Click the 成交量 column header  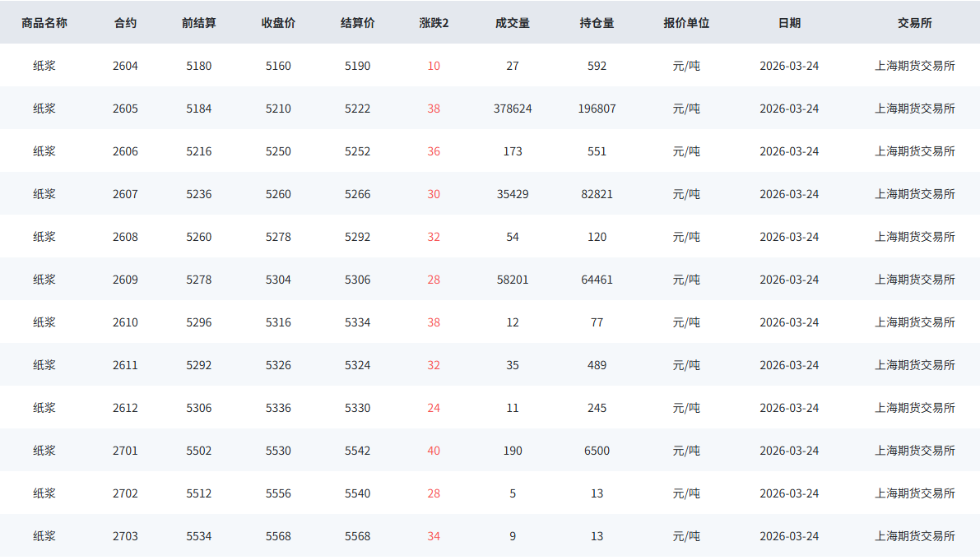(513, 23)
